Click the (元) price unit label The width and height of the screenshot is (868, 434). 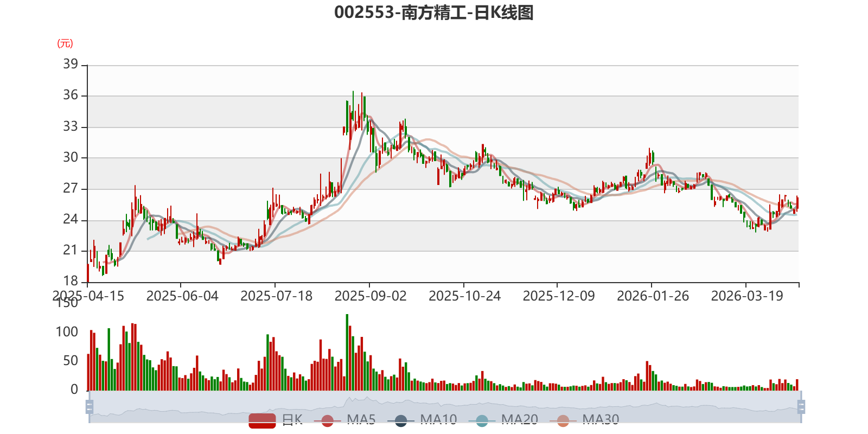65,43
